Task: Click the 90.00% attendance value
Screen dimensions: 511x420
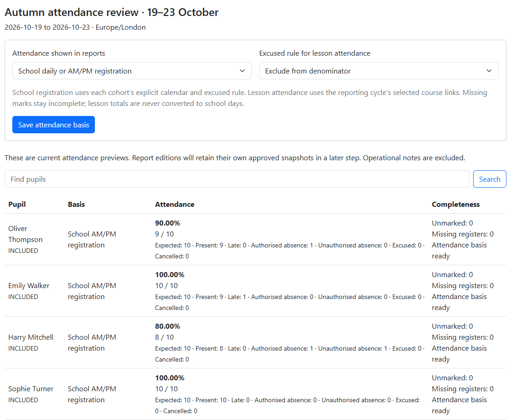Action: point(167,223)
